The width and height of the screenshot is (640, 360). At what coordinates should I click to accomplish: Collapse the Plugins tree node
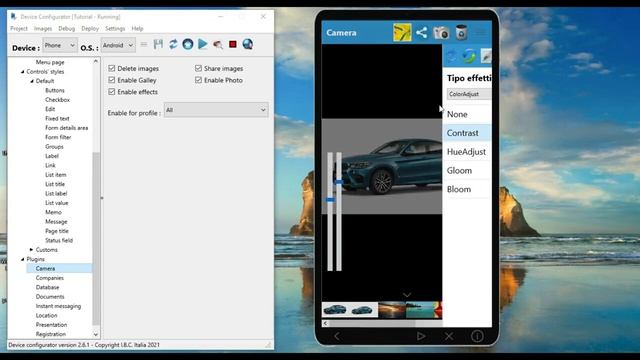(22, 259)
